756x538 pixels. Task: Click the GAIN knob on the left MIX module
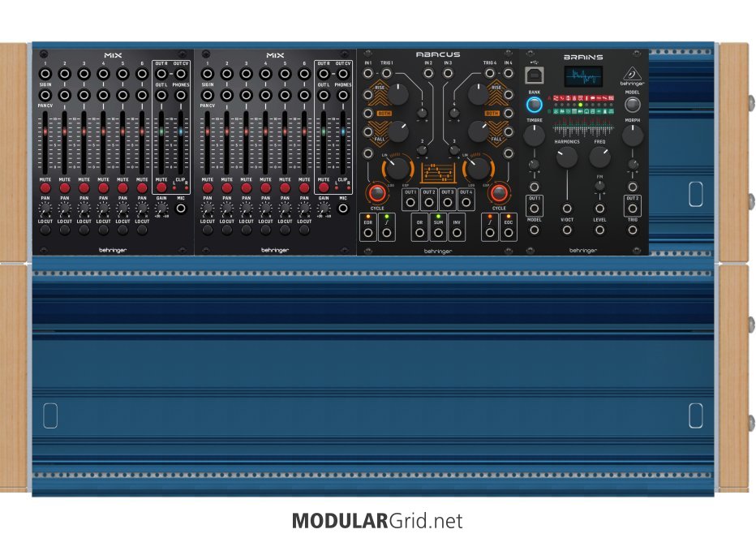[x=161, y=209]
